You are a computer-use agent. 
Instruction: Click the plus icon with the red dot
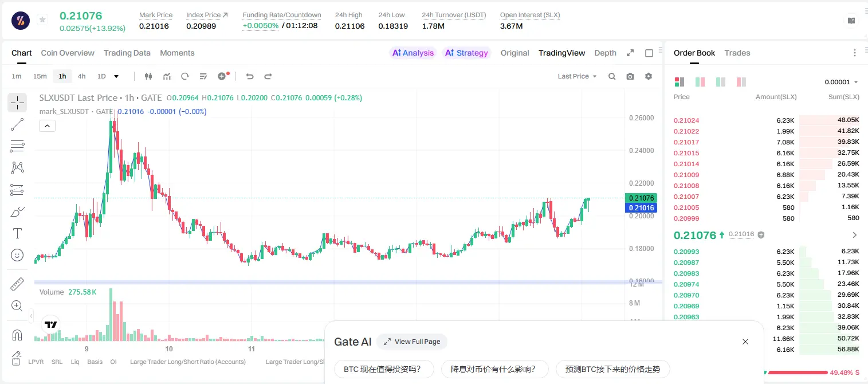(223, 76)
